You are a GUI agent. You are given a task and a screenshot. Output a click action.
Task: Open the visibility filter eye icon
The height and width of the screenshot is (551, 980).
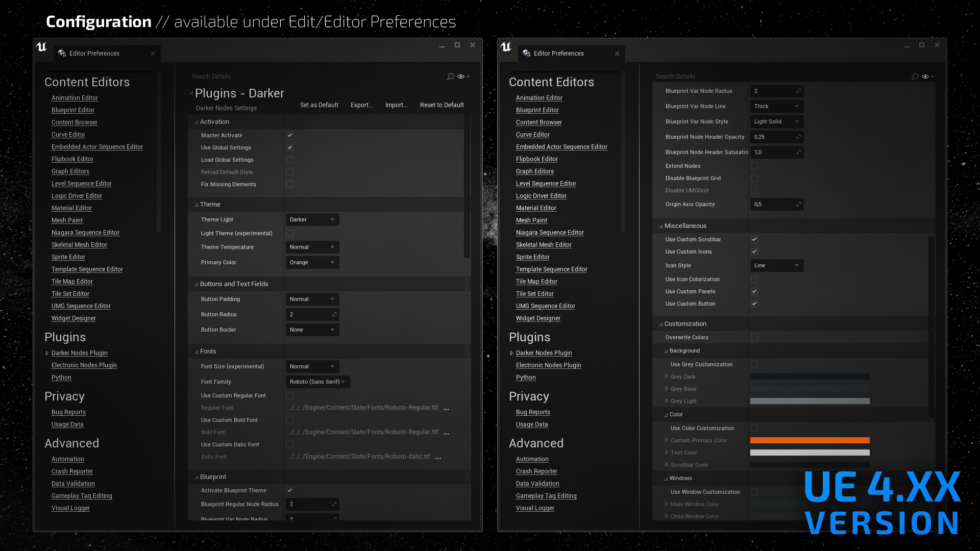(460, 77)
